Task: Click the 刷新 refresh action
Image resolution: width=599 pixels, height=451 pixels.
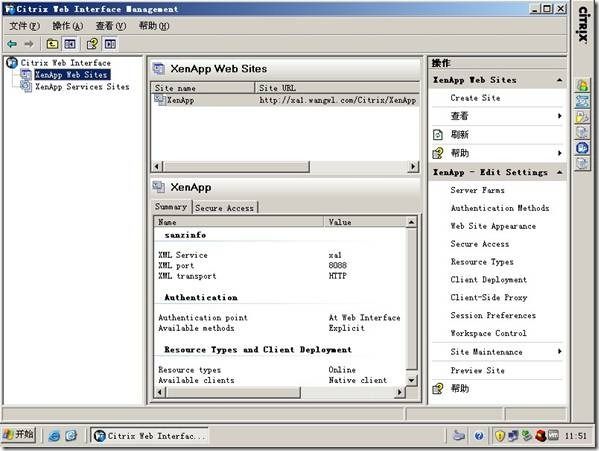Action: (x=460, y=134)
